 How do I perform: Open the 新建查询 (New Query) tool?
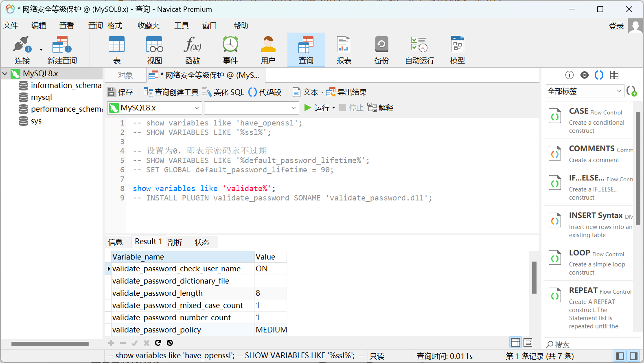tap(62, 50)
